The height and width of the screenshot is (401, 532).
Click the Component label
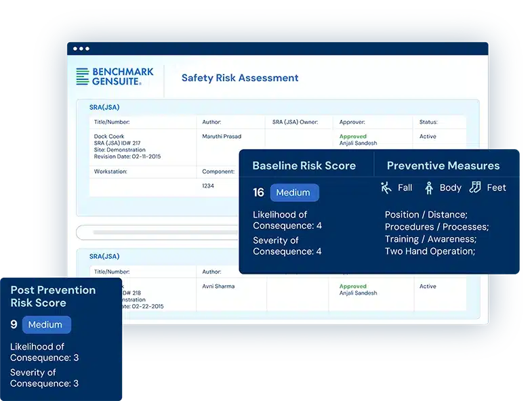click(x=218, y=171)
